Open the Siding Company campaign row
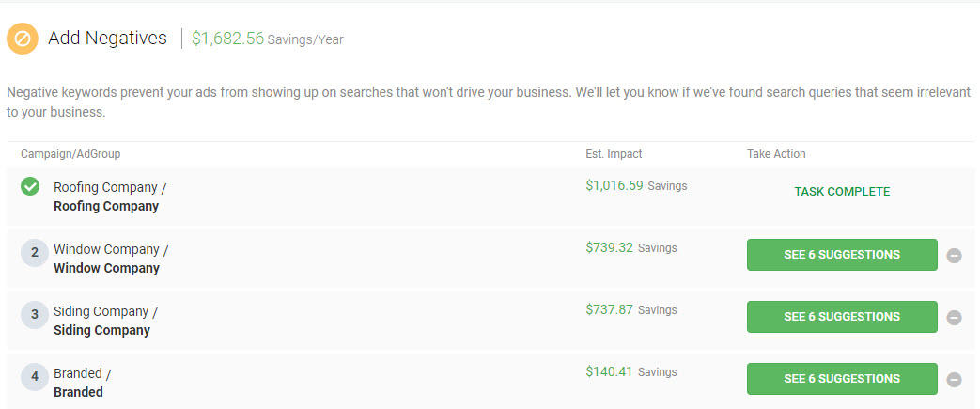The width and height of the screenshot is (980, 409). (105, 321)
